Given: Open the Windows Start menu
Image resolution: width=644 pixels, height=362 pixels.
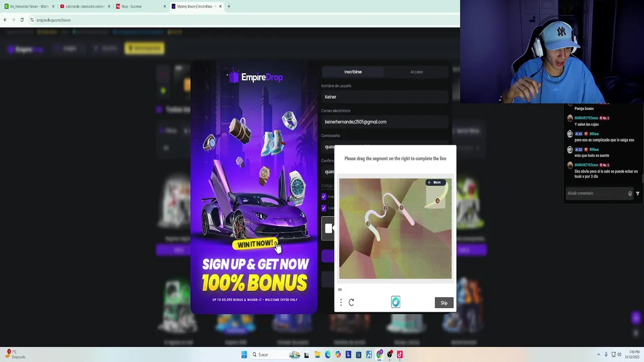Looking at the screenshot, I should pos(244,354).
